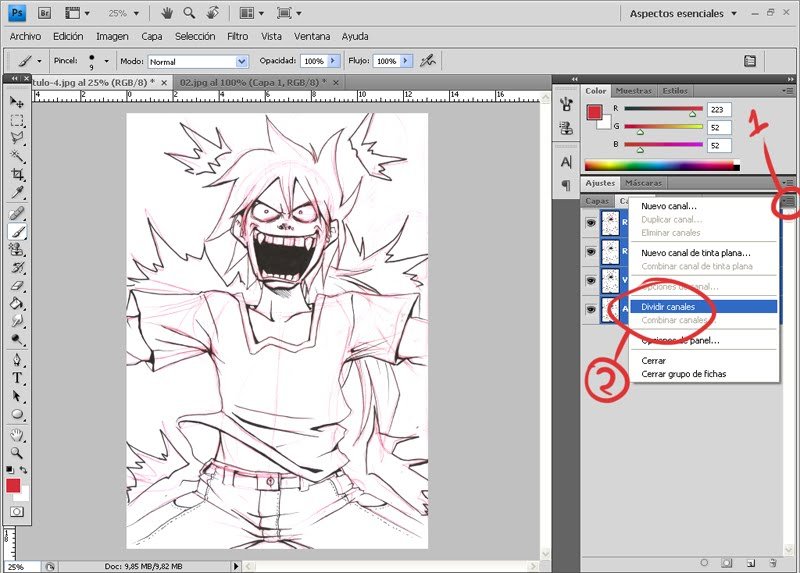Select the Horizontal Type tool
The width and height of the screenshot is (800, 573).
[x=17, y=379]
